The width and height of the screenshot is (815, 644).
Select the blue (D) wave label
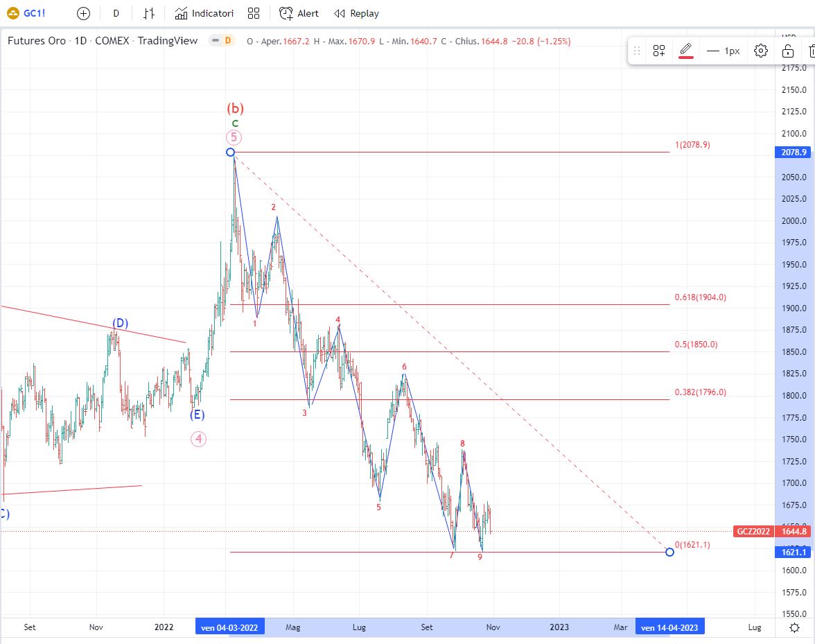click(x=120, y=323)
